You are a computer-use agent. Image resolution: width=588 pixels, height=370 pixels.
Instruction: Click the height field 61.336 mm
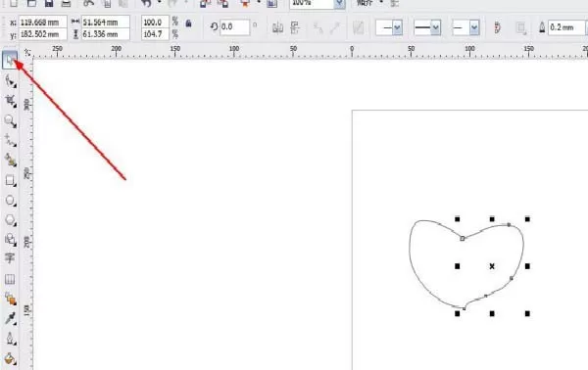106,34
